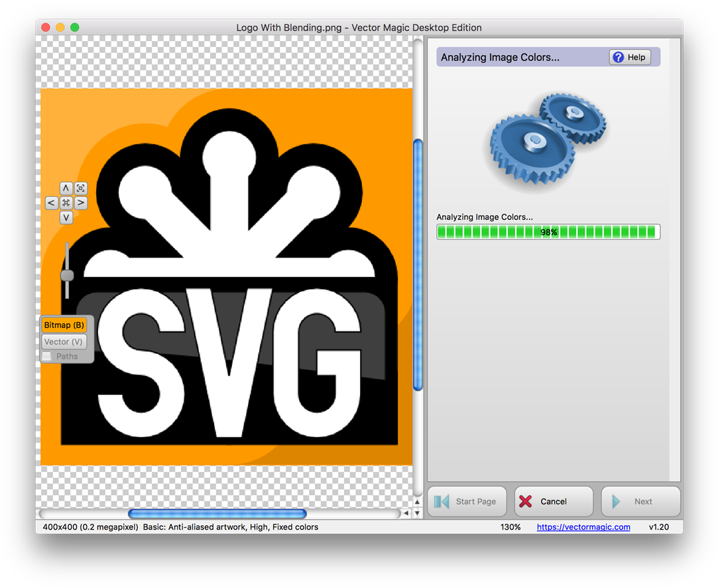Maximize the window with the green button

click(x=75, y=27)
